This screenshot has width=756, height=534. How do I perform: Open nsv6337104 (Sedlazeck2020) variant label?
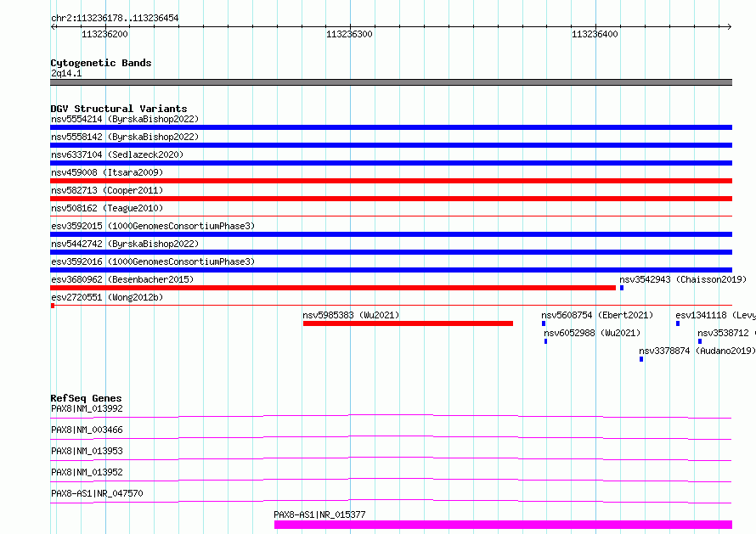point(117,155)
